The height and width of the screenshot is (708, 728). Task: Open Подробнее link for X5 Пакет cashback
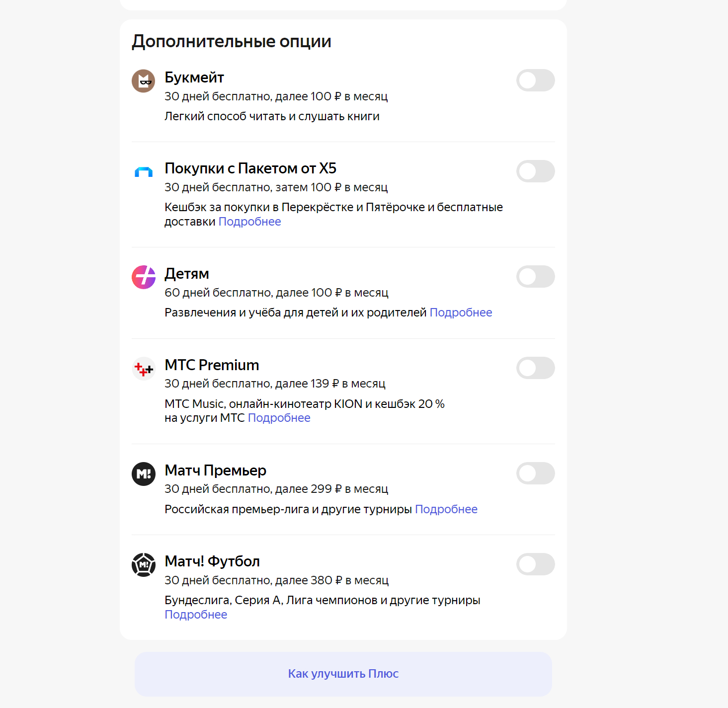(x=250, y=222)
